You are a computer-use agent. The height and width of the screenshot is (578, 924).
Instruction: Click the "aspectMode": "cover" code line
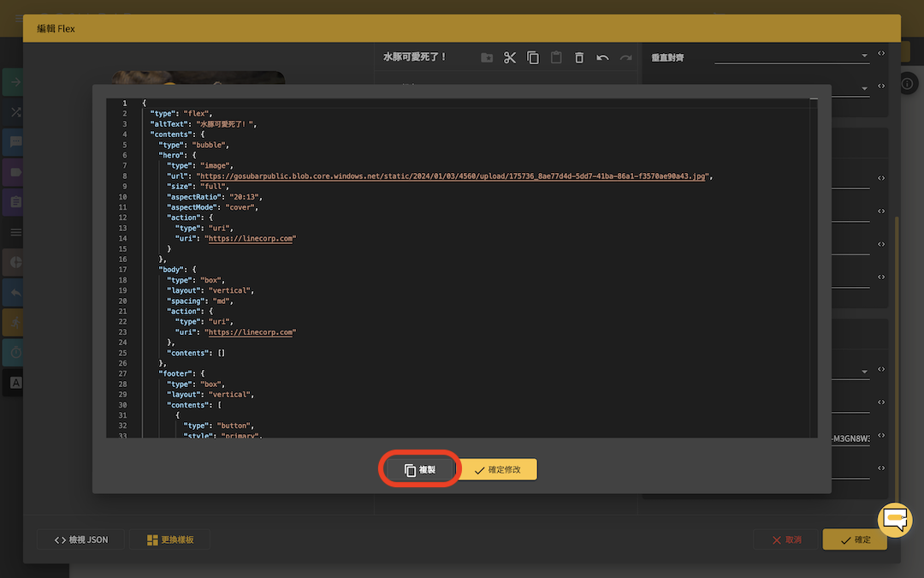[212, 207]
